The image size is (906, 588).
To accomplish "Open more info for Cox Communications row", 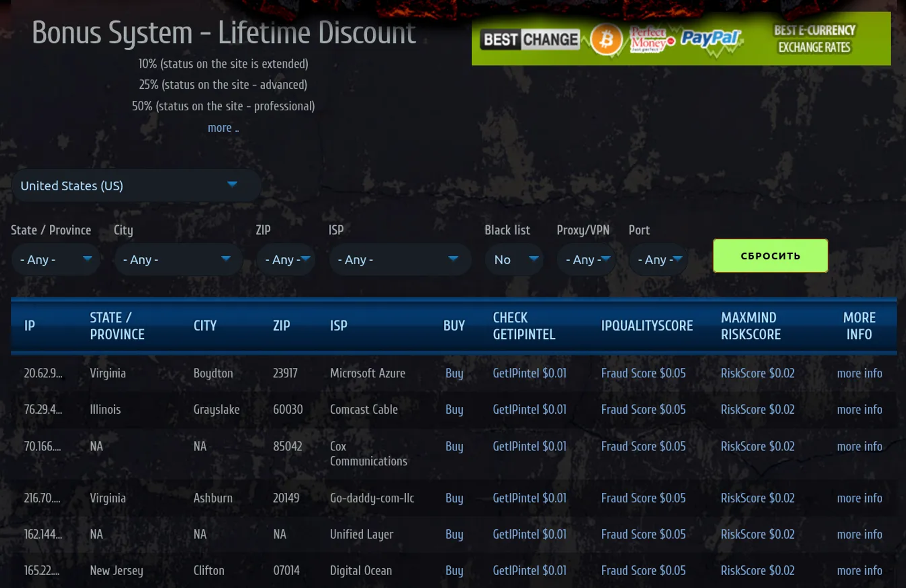I will 860,447.
